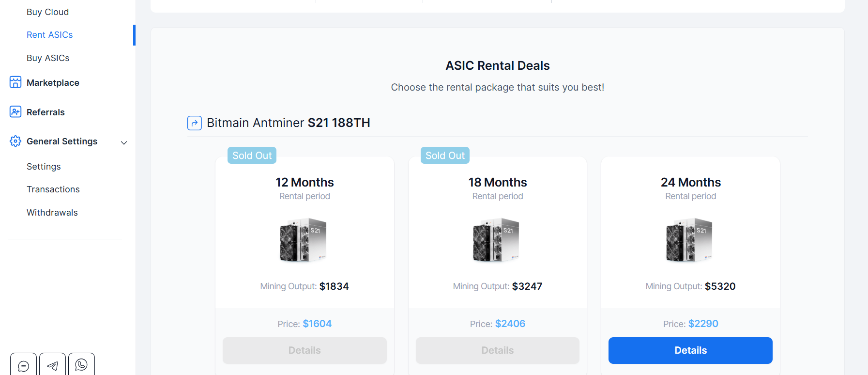Click the Marketplace storefront icon
Image resolution: width=868 pixels, height=375 pixels.
[15, 82]
